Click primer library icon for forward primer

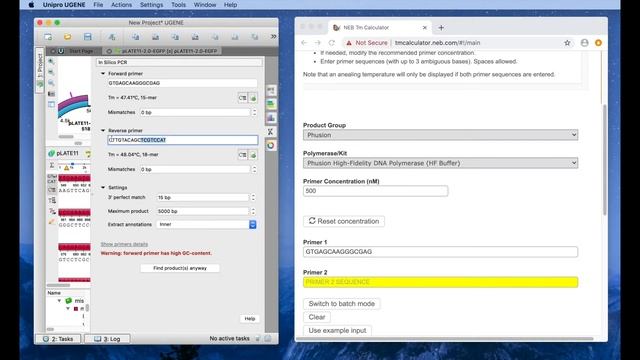coord(253,98)
